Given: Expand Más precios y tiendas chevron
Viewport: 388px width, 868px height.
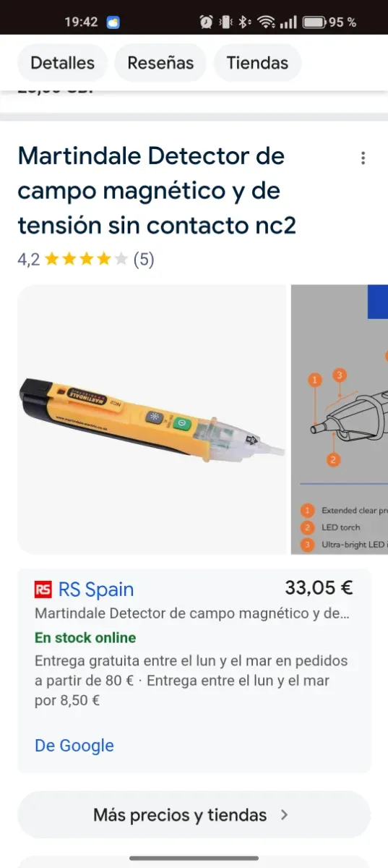Looking at the screenshot, I should click(284, 815).
